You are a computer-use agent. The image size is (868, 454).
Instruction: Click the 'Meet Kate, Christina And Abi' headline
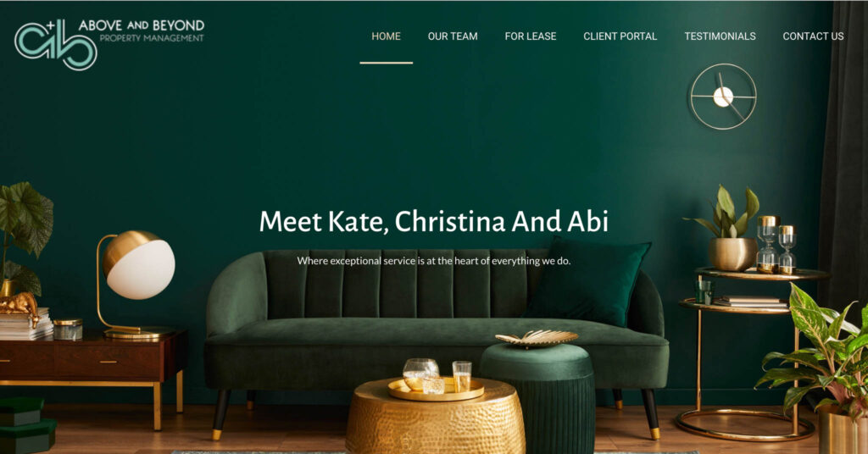click(x=434, y=221)
